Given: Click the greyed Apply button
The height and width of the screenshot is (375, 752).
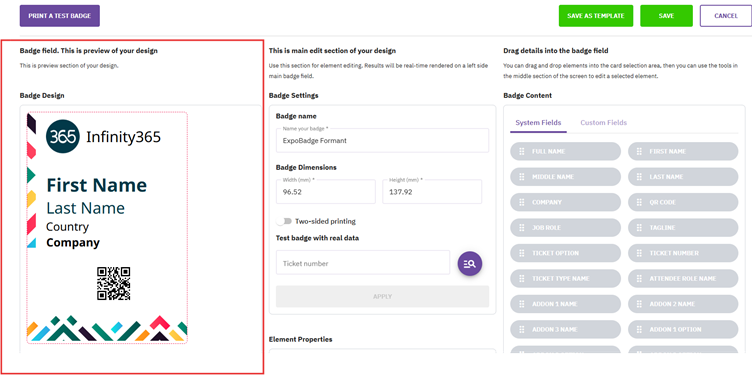Looking at the screenshot, I should click(x=382, y=296).
